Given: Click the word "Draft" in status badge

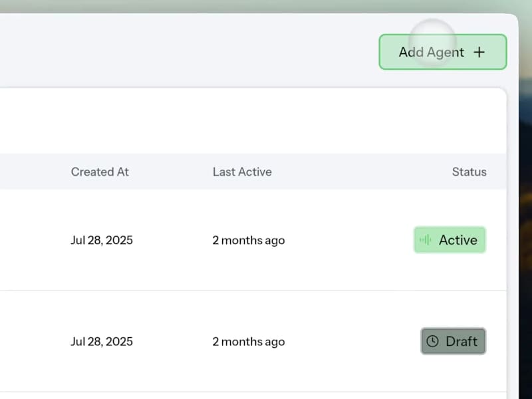Looking at the screenshot, I should point(462,341).
